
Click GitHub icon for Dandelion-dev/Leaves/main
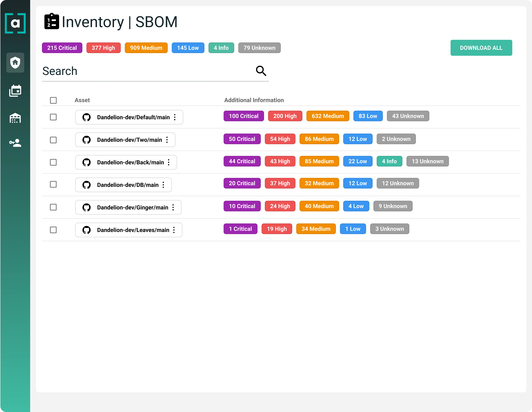point(86,230)
